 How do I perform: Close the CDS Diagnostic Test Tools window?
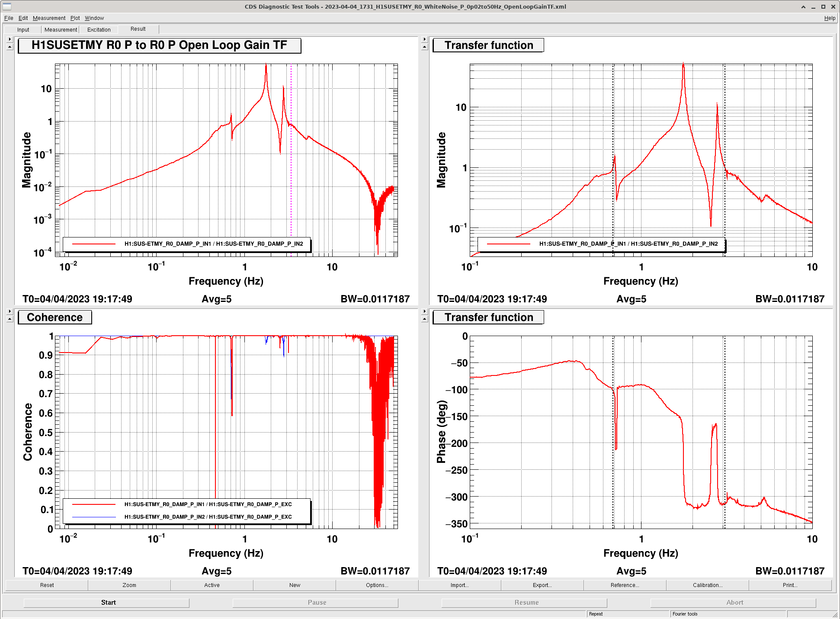coord(833,6)
